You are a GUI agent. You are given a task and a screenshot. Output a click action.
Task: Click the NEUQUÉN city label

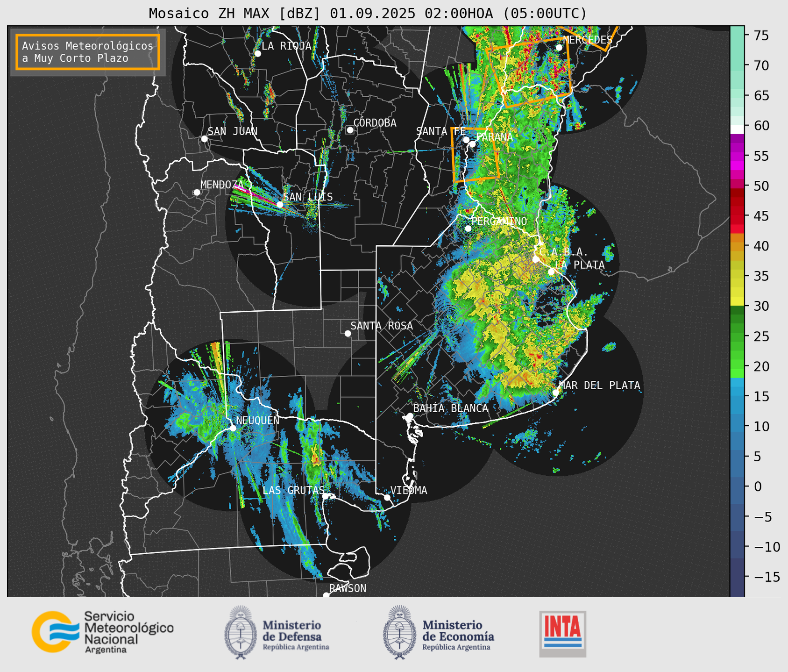click(258, 421)
